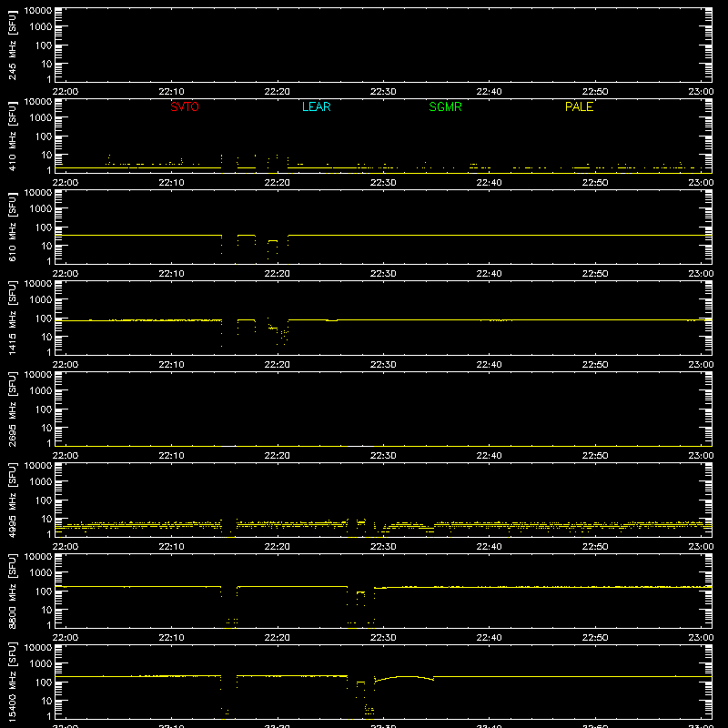The height and width of the screenshot is (728, 728).
Task: Click 22:30 label under the 245 MHz plot
Action: coord(383,92)
